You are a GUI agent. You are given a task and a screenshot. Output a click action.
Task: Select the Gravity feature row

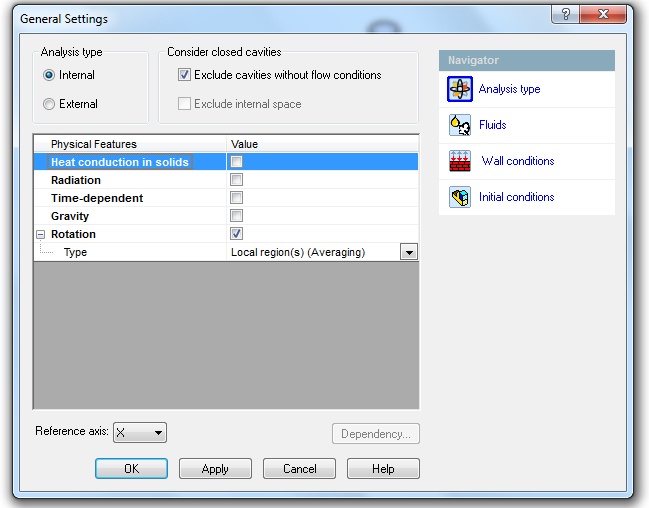pos(226,216)
